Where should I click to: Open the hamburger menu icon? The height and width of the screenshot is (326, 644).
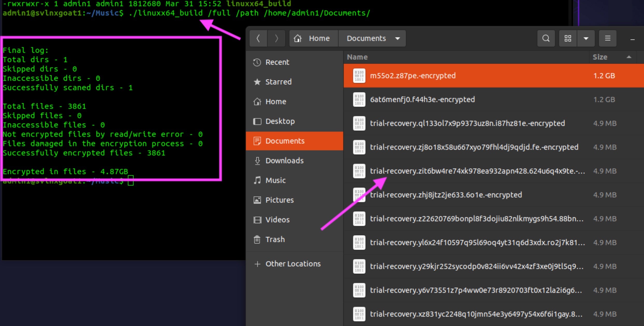[x=607, y=38]
